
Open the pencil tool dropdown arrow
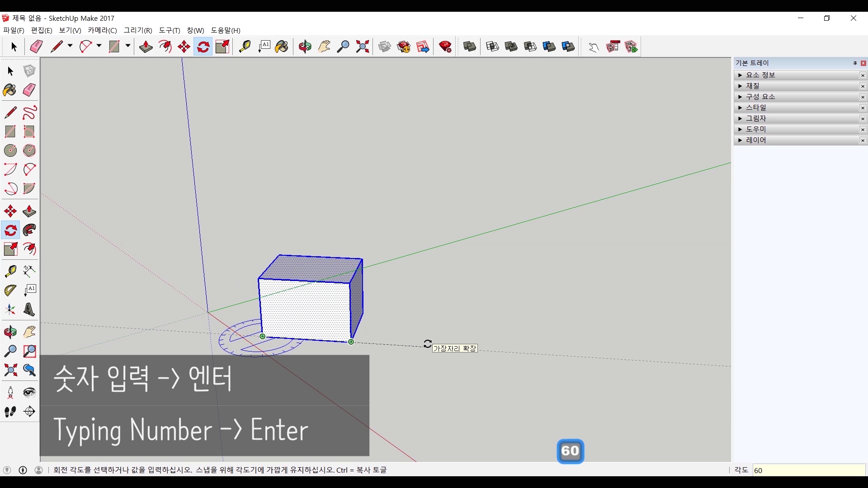coord(70,46)
